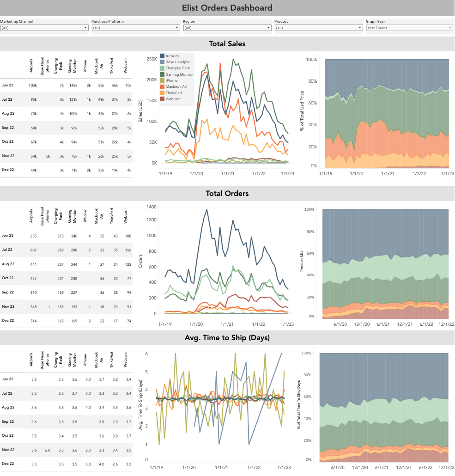The width and height of the screenshot is (455, 476).
Task: Change the Graph Year dropdown selection
Action: coord(410,28)
